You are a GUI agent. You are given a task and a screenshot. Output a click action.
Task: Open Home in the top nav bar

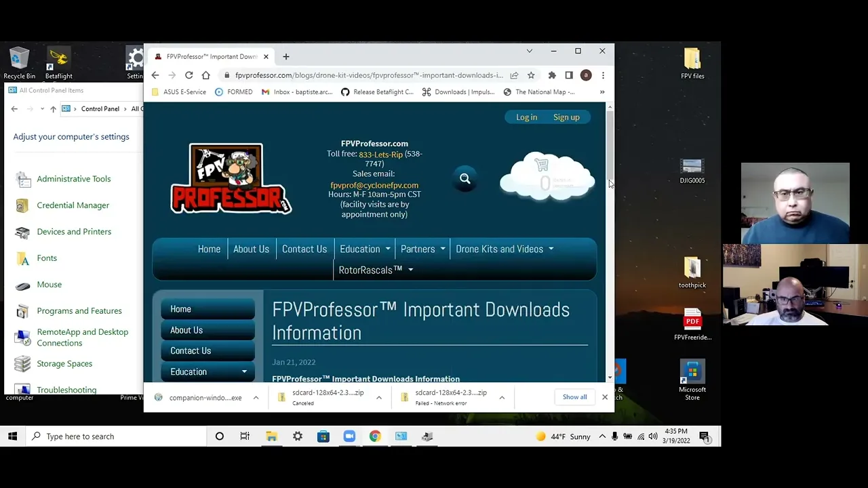(x=209, y=249)
